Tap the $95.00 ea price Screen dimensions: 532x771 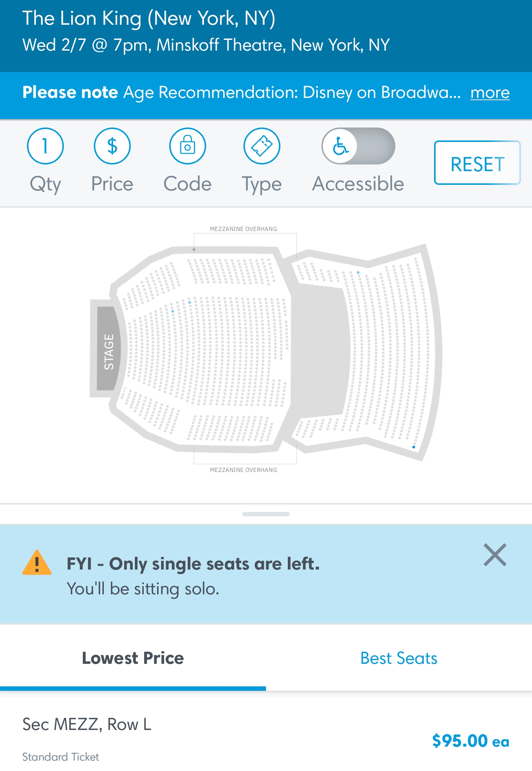[470, 741]
